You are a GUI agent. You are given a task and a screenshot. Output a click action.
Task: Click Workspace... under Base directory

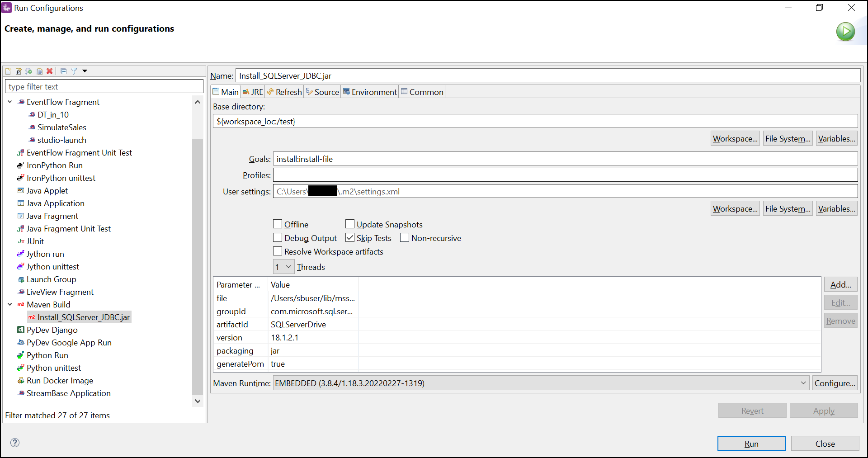click(x=735, y=138)
